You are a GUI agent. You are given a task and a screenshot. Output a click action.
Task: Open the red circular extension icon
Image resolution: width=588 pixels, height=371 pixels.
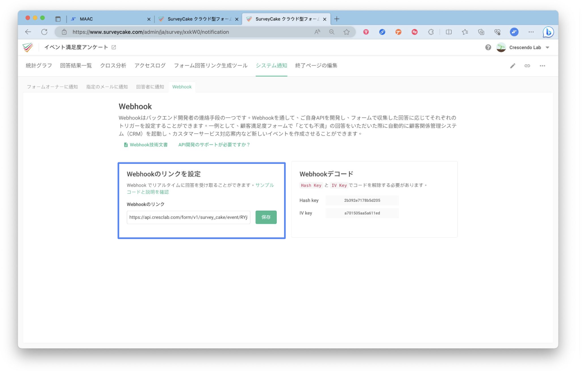coord(366,32)
